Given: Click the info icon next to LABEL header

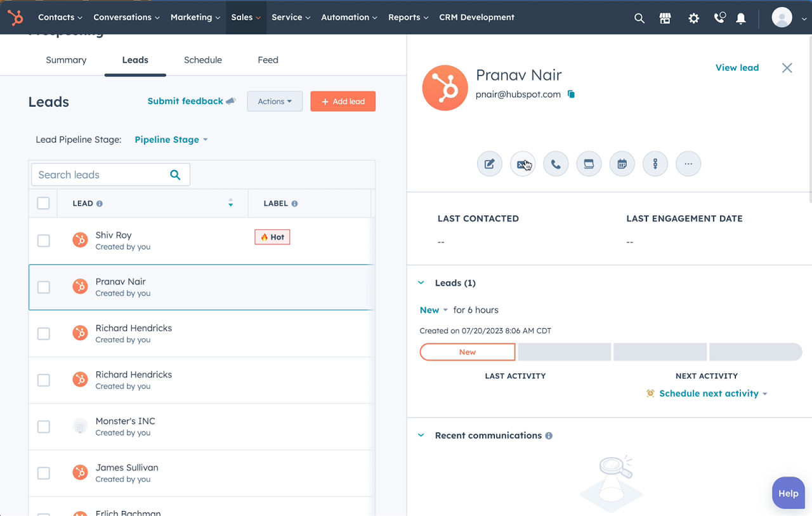Looking at the screenshot, I should 294,204.
